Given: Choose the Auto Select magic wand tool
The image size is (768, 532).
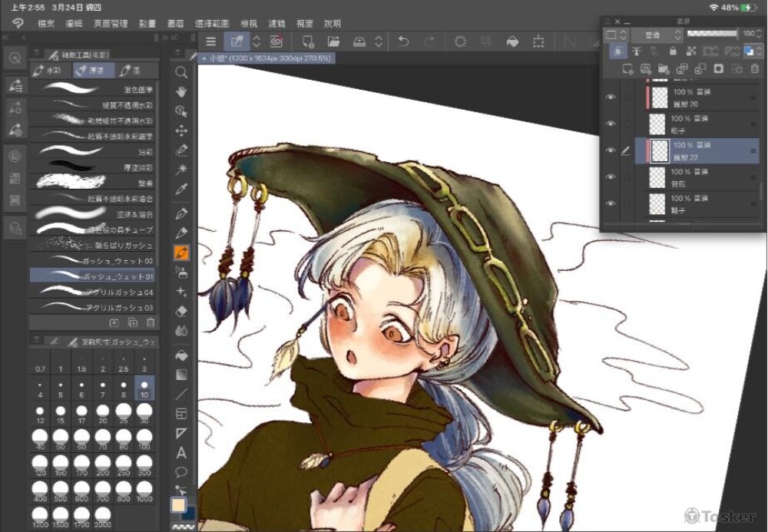Looking at the screenshot, I should point(182,169).
